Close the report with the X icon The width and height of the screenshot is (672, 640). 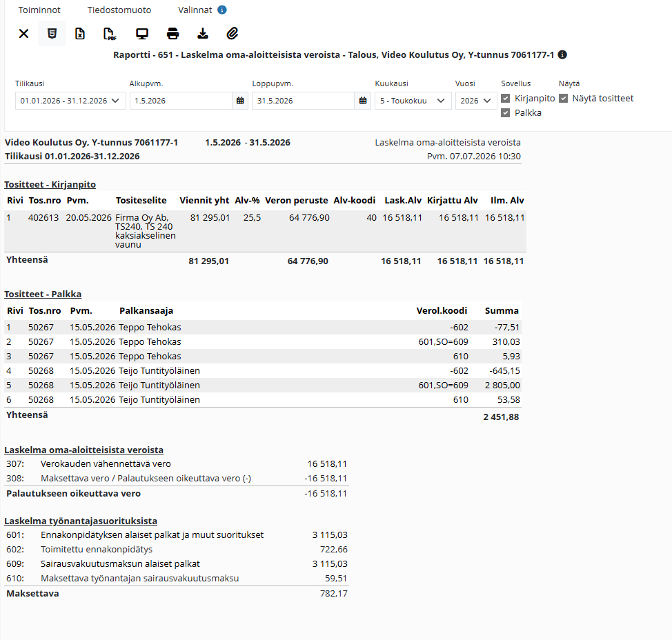click(23, 33)
